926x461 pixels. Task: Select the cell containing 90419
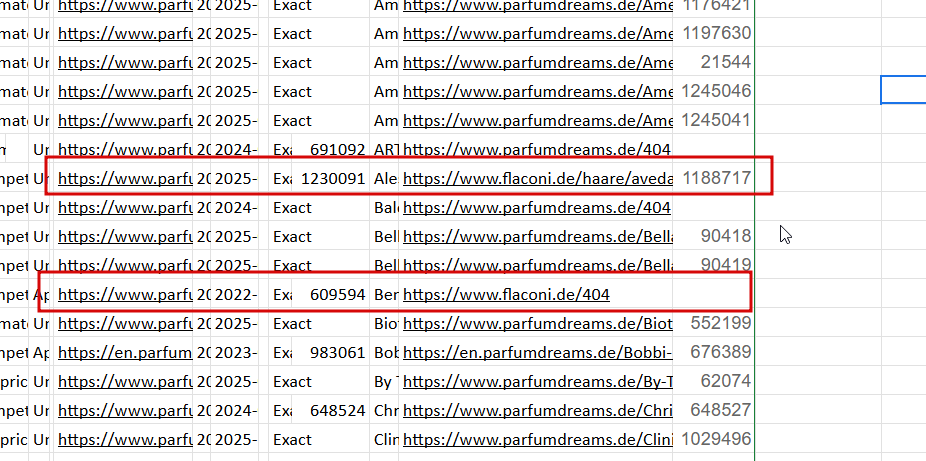coord(714,266)
